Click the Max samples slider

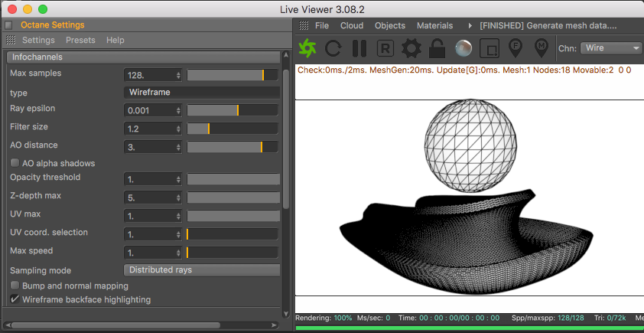(x=233, y=75)
